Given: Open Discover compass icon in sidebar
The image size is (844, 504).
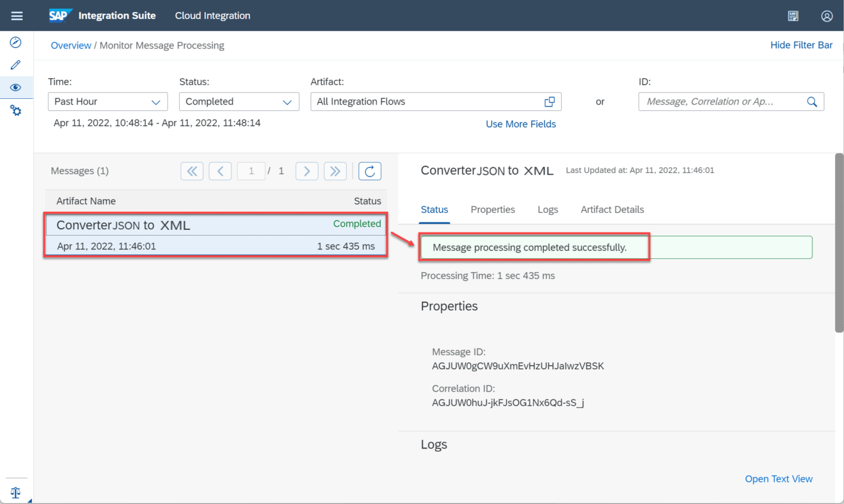Looking at the screenshot, I should [x=16, y=42].
